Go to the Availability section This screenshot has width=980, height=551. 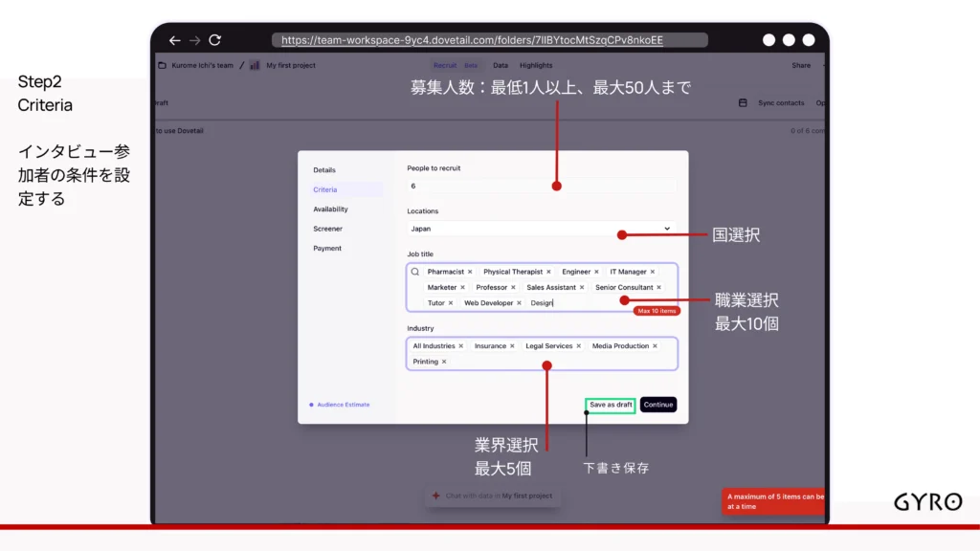pos(330,209)
